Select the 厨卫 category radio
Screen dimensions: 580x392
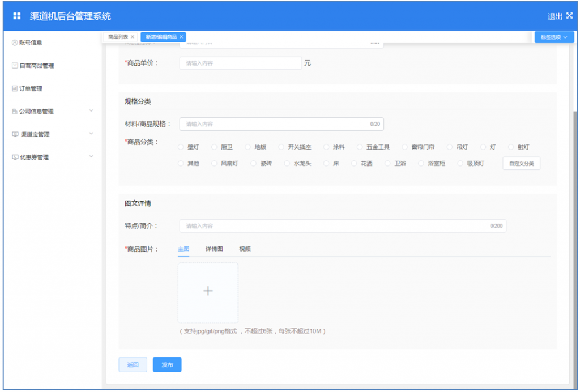(214, 147)
